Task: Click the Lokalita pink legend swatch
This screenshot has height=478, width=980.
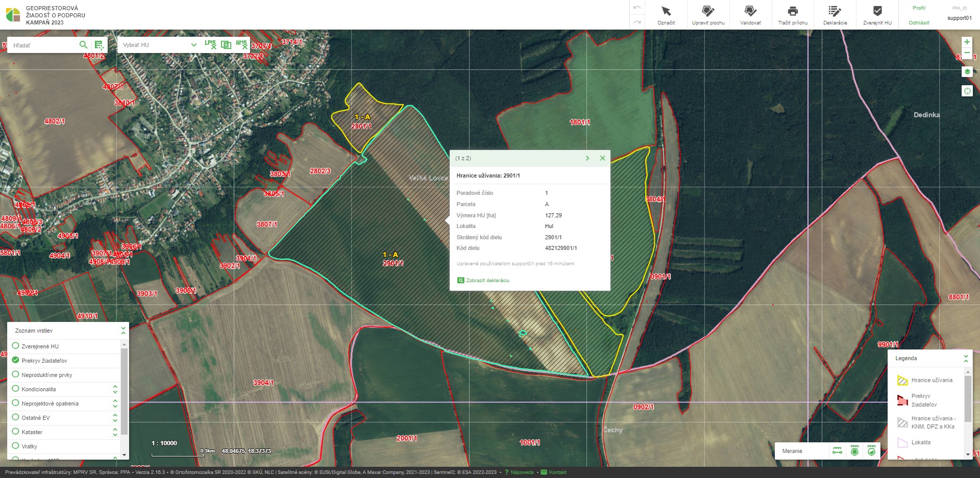Action: coord(902,442)
